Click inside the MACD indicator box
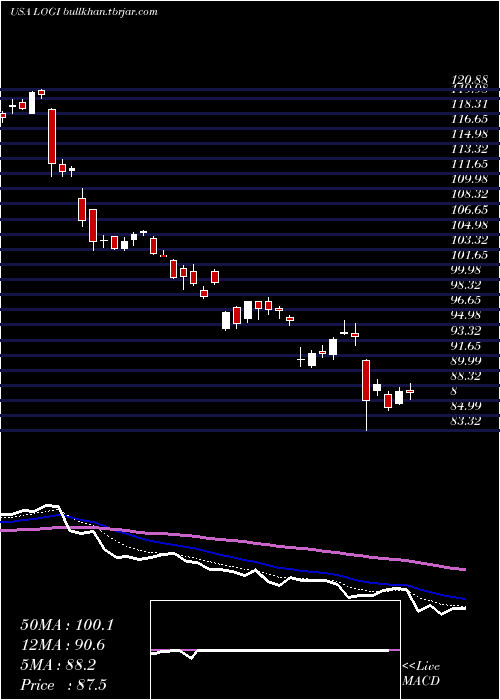 pos(275,650)
